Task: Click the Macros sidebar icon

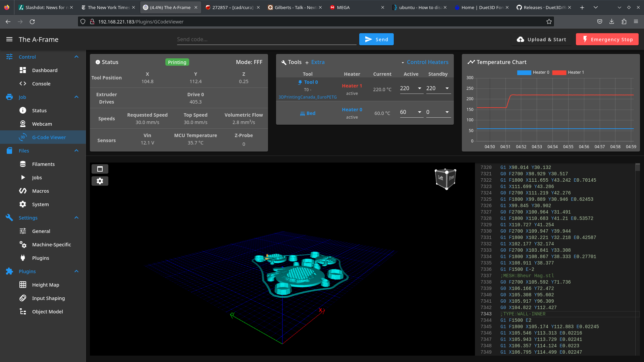Action: click(x=22, y=190)
